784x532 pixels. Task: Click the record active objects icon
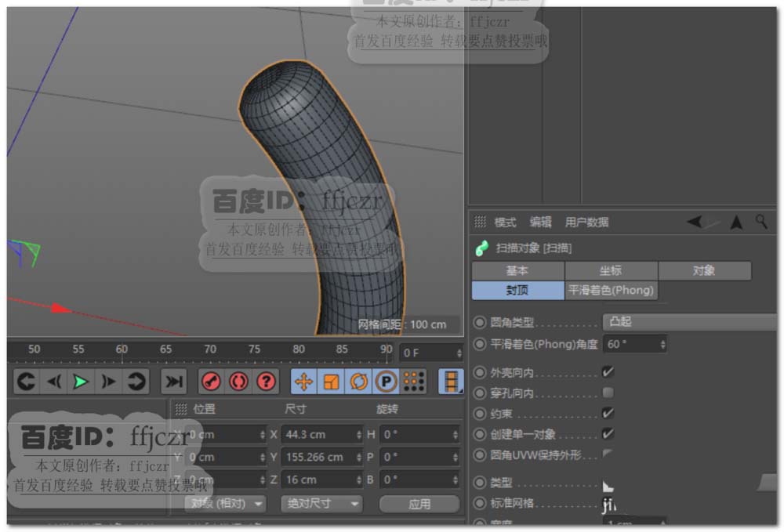[x=211, y=382]
